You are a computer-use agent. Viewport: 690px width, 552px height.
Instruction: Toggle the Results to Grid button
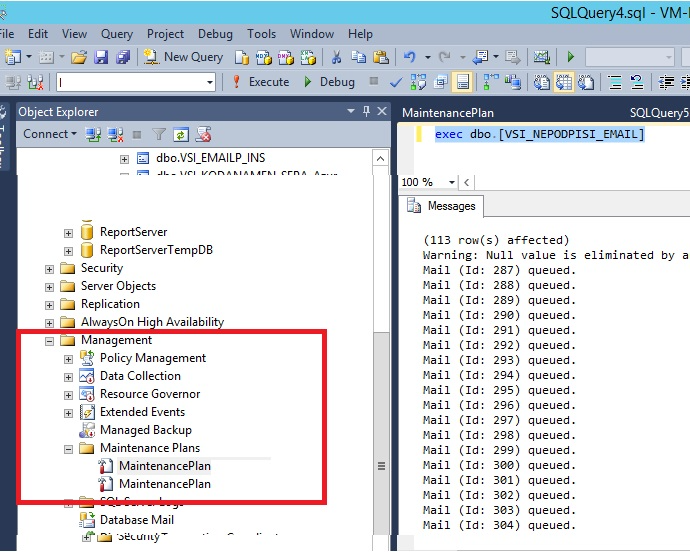[565, 82]
